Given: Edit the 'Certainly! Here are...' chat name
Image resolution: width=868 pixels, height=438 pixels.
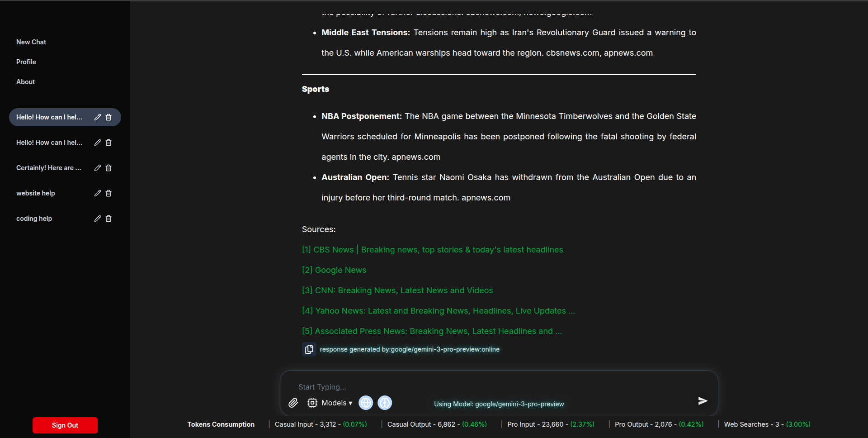Looking at the screenshot, I should point(97,168).
